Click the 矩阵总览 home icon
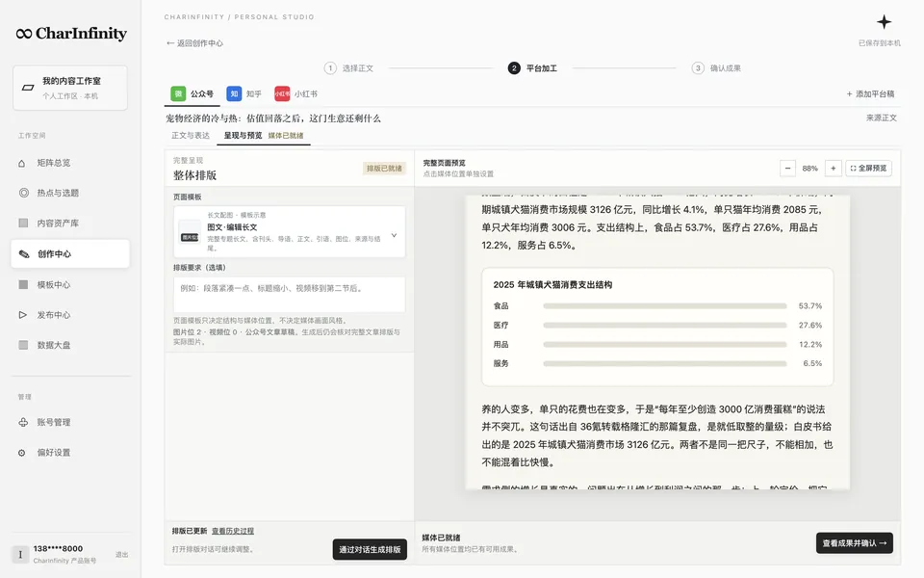 point(22,163)
